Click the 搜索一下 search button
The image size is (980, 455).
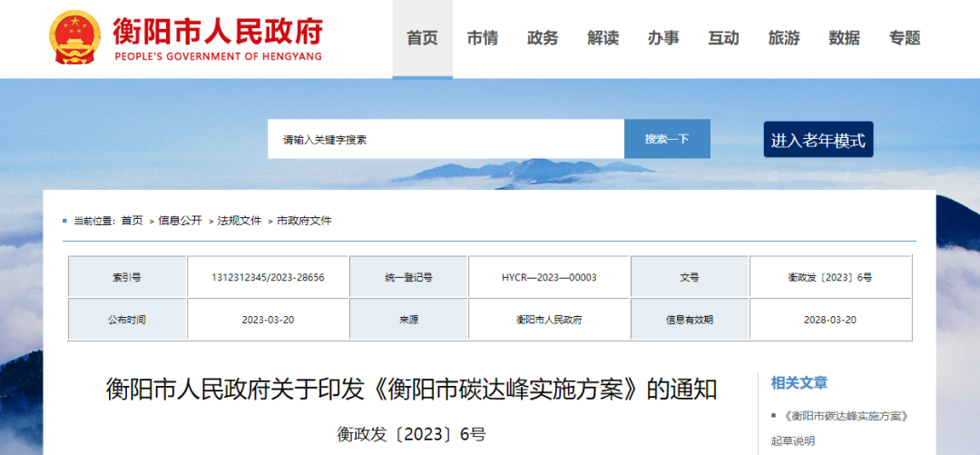[667, 139]
